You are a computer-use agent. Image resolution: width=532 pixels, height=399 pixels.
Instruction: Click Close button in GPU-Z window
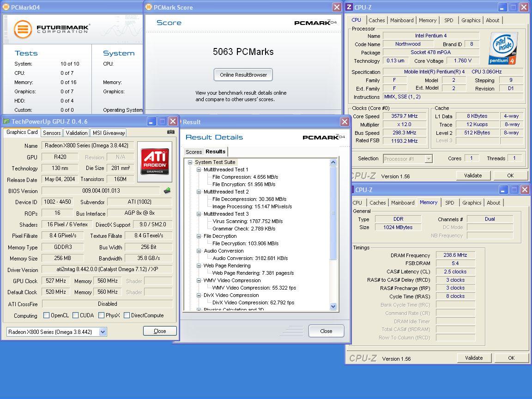(160, 331)
